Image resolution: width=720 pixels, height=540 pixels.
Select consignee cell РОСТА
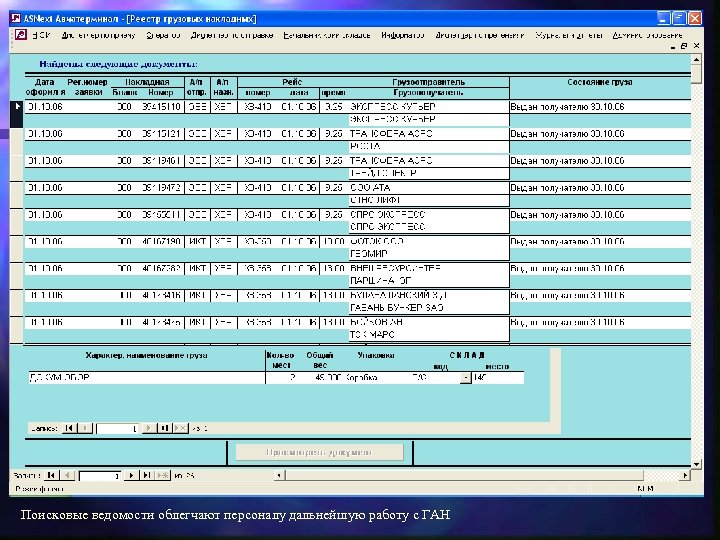tap(428, 146)
